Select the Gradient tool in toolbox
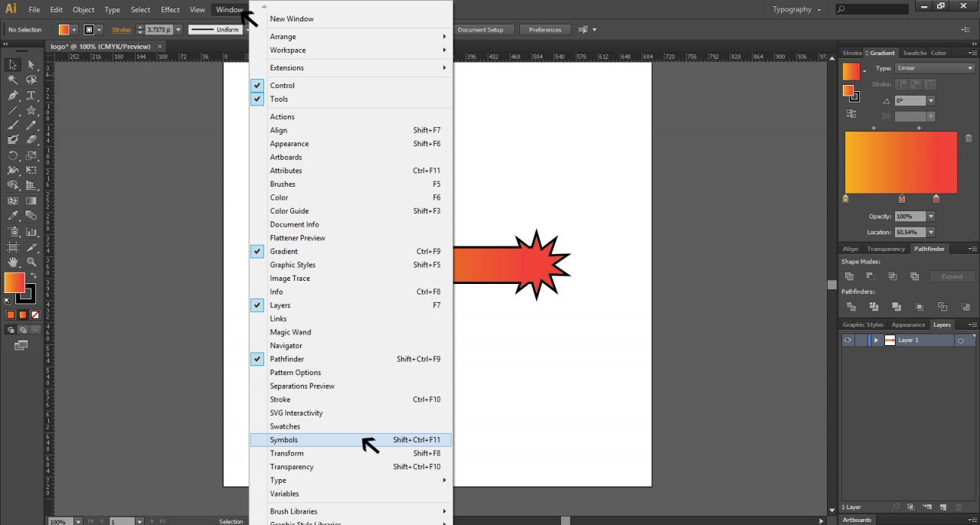980x525 pixels. (x=31, y=201)
